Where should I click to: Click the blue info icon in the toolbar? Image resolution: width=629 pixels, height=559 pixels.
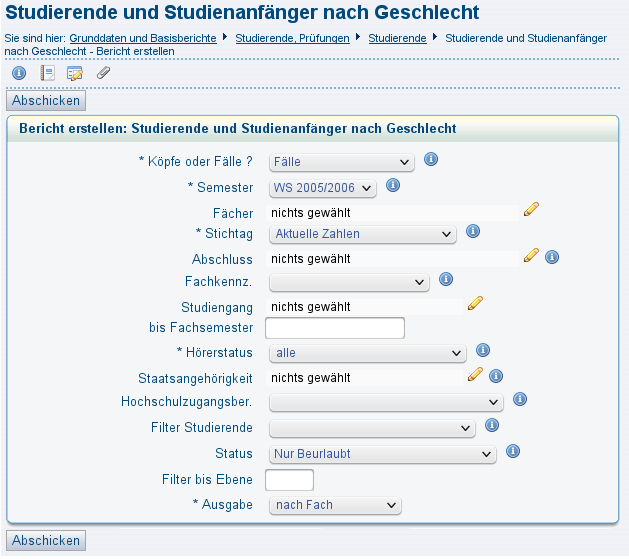pos(19,73)
